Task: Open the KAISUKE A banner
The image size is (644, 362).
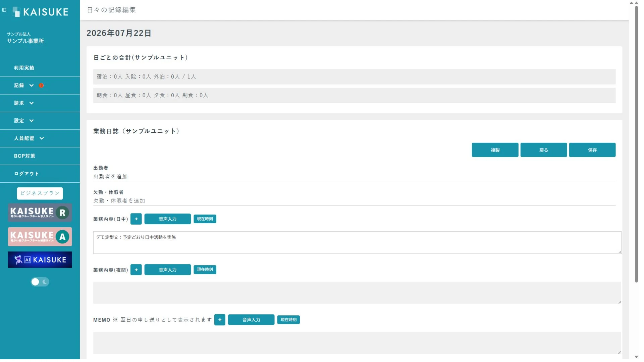Action: [x=40, y=237]
